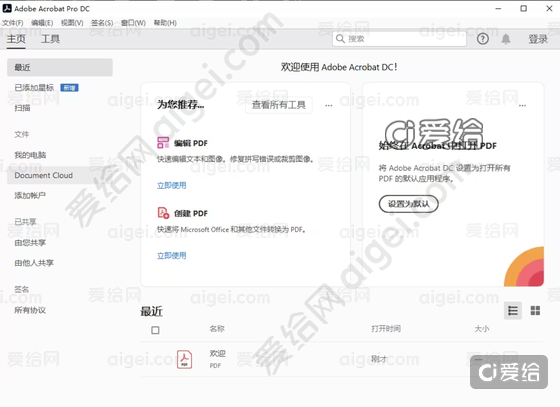Click the 设置为默认 button

[409, 204]
